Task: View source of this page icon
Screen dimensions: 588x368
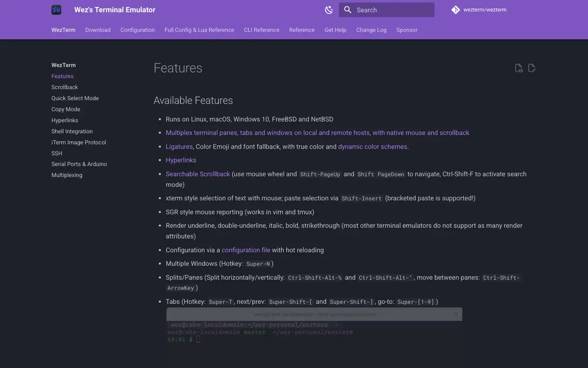Action: tap(519, 68)
